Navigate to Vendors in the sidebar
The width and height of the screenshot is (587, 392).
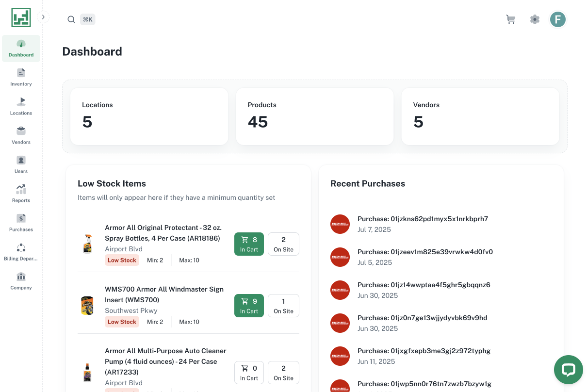click(x=21, y=136)
